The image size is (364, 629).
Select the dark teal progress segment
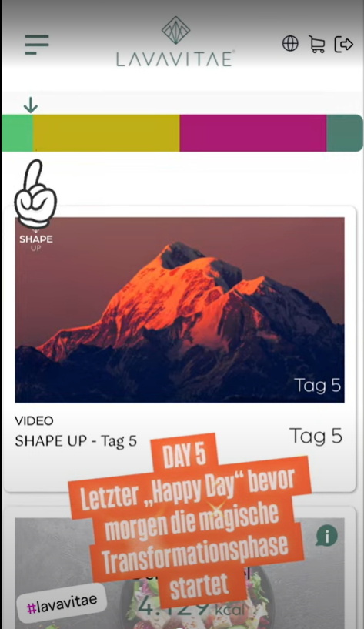tap(345, 133)
